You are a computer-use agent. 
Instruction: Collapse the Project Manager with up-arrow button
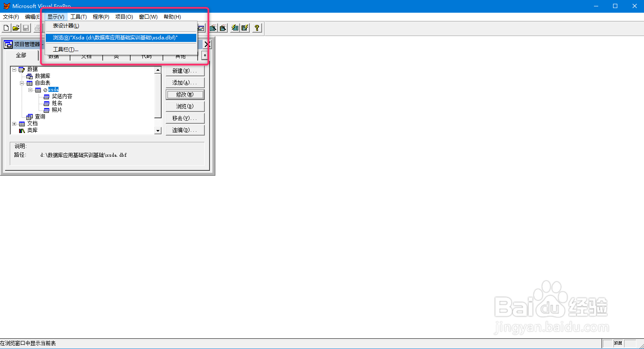(x=205, y=55)
